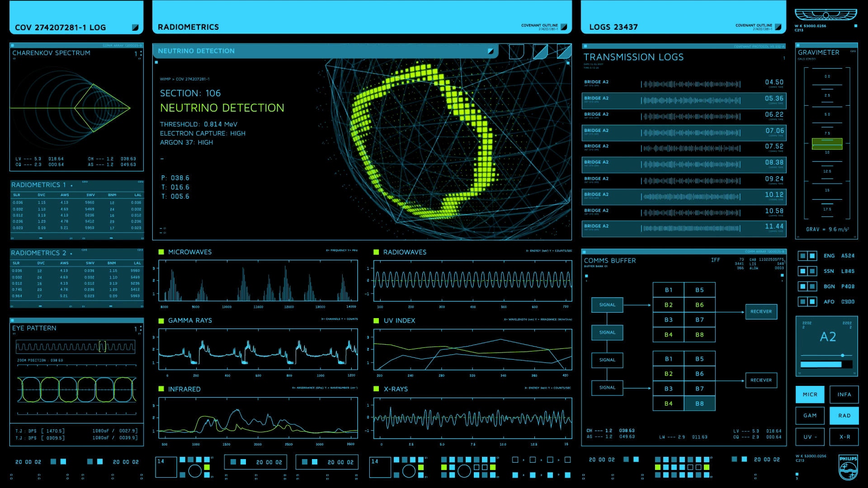Open the BRIDGE A2 10.12 transmission log

coord(684,196)
